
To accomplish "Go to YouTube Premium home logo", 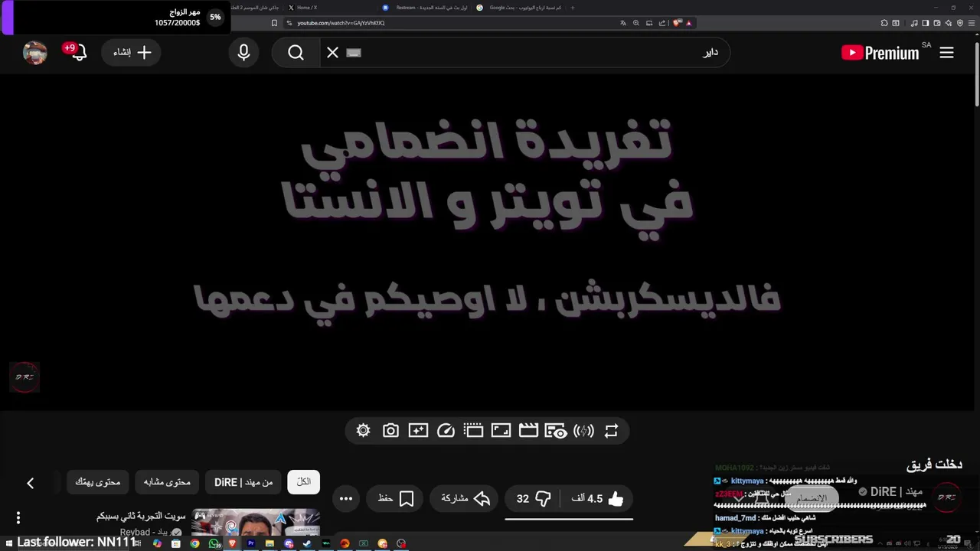I will pos(880,53).
